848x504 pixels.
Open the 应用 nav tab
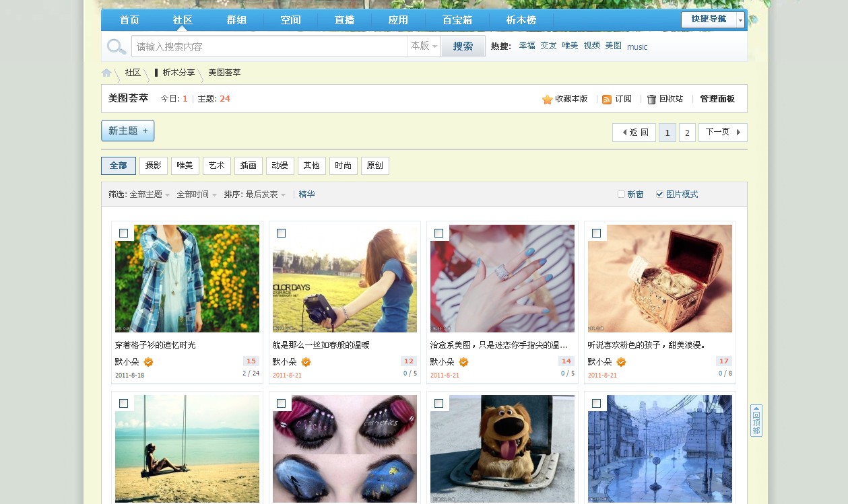[399, 20]
